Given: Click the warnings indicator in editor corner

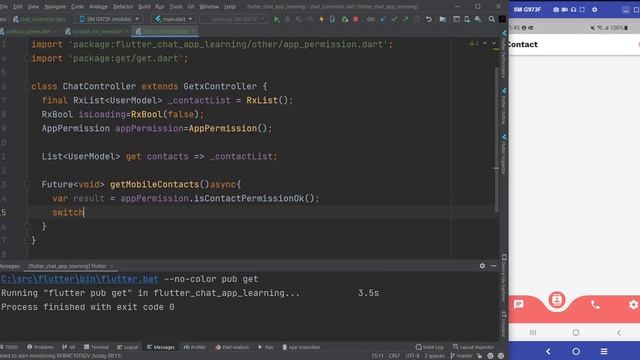Looking at the screenshot, I should [x=473, y=43].
